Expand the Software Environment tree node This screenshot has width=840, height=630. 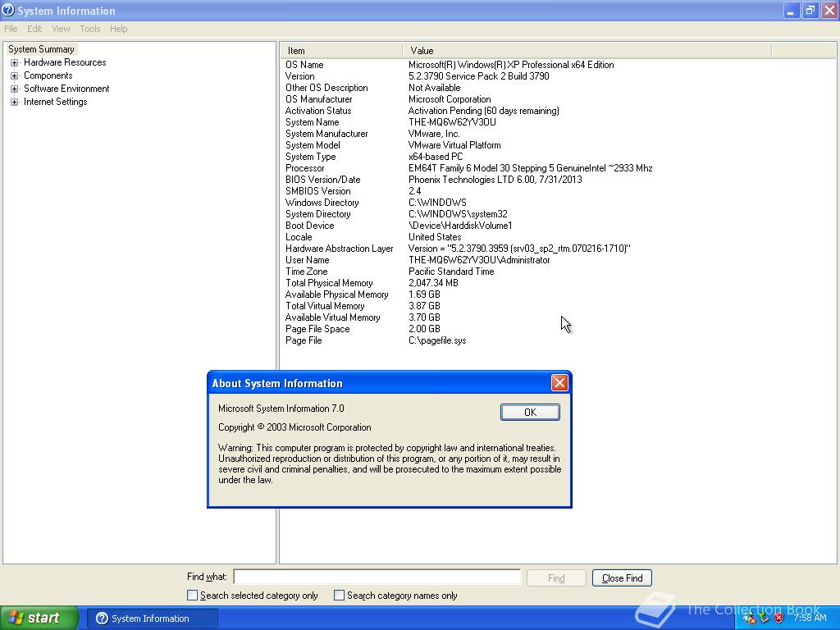pos(15,89)
